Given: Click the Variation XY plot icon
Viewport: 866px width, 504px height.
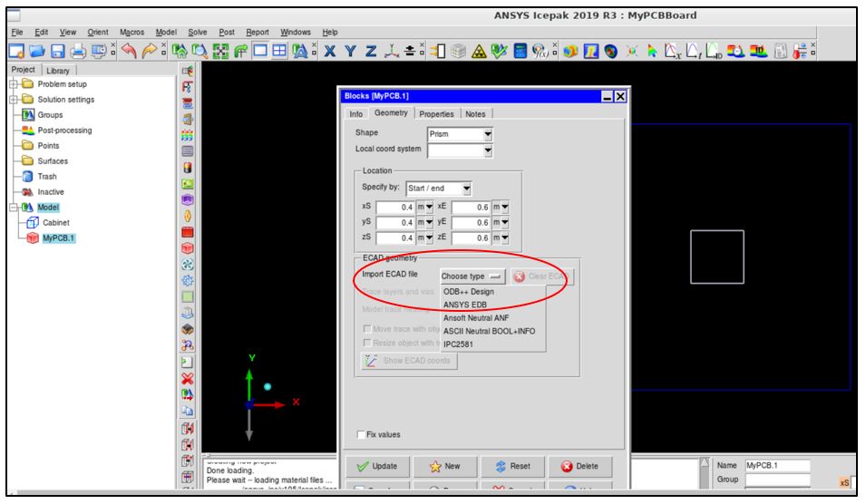Looking at the screenshot, I should (673, 52).
